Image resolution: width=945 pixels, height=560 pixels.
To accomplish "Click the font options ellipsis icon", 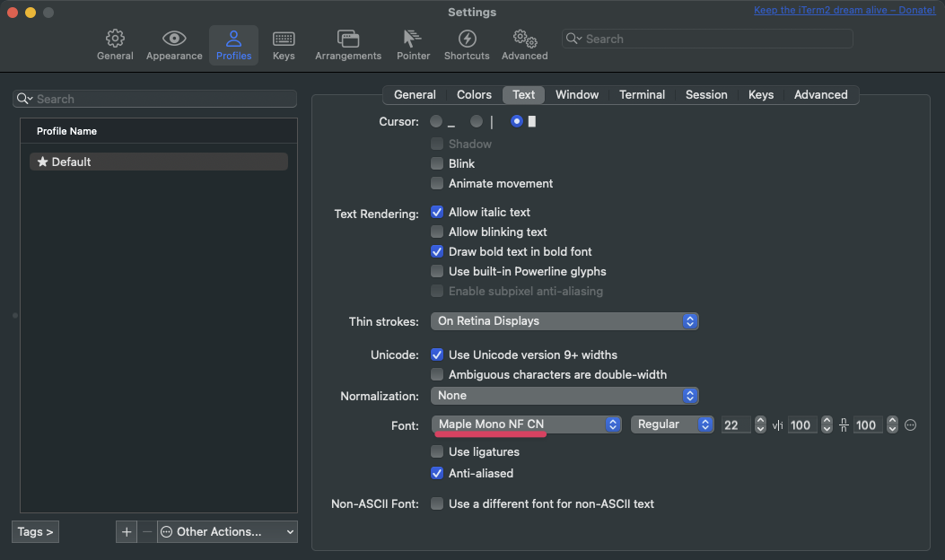I will click(911, 425).
